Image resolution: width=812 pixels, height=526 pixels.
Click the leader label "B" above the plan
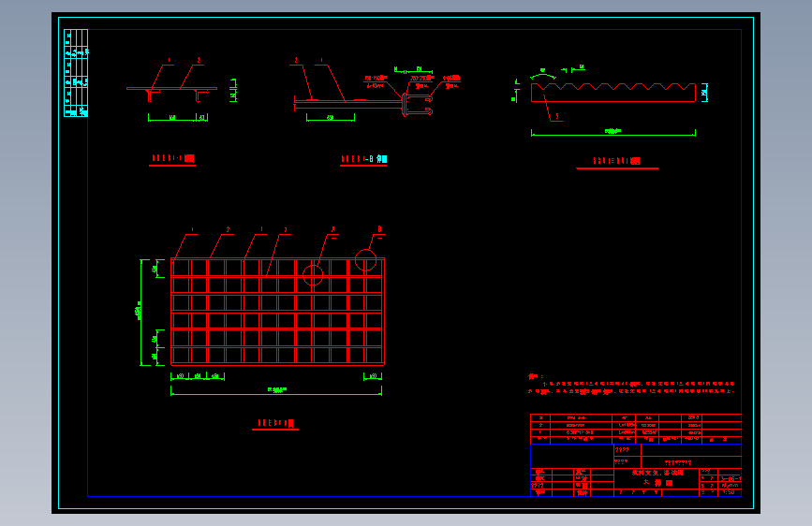[x=379, y=228]
